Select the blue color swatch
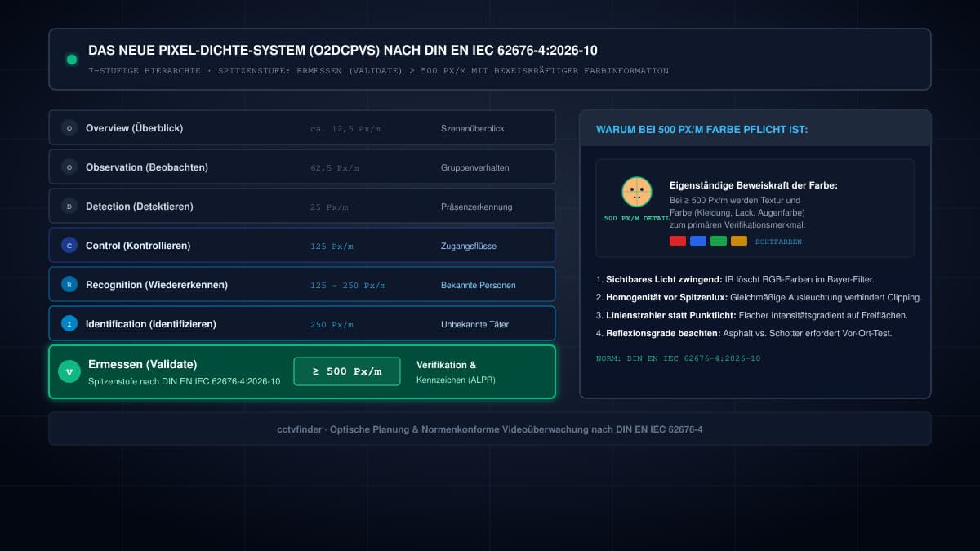 tap(698, 241)
